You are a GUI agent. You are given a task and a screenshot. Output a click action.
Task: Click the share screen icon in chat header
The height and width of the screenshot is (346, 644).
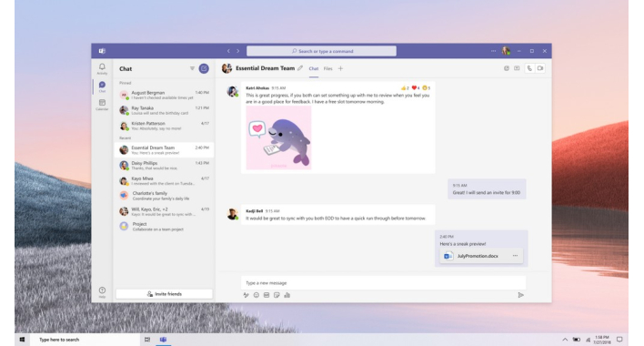coord(517,68)
